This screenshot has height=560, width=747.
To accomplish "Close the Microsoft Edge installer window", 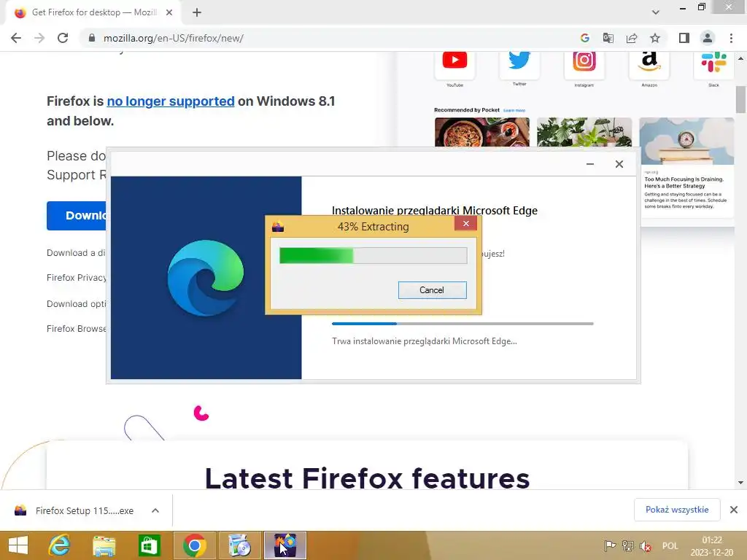I will (x=619, y=164).
